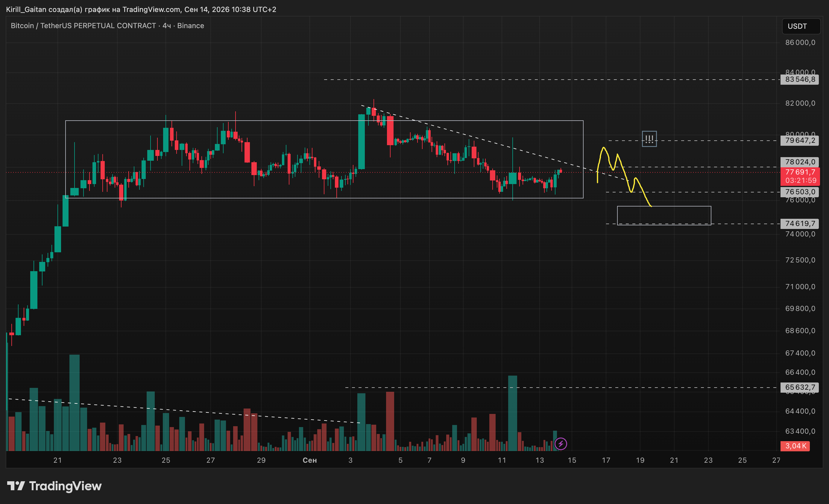Image resolution: width=829 pixels, height=504 pixels.
Task: Click the TradingView.com header caption text
Action: click(141, 9)
